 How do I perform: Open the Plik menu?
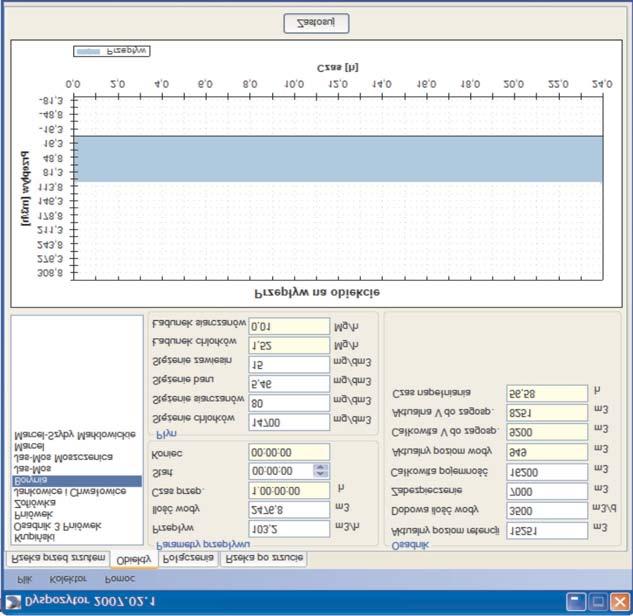25,579
